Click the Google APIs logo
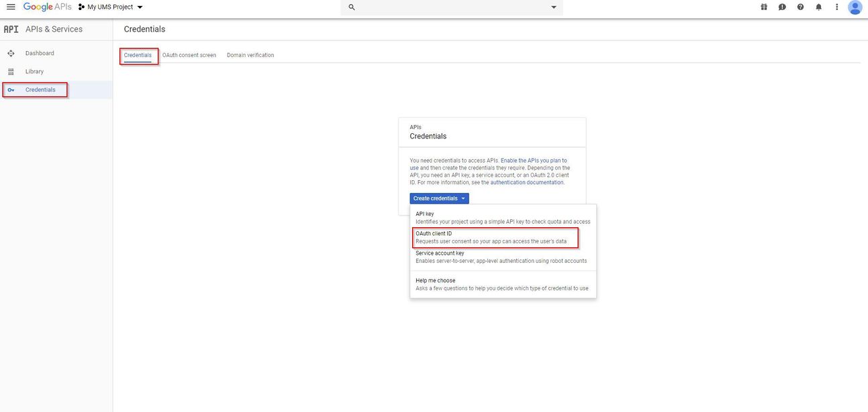 pos(47,7)
